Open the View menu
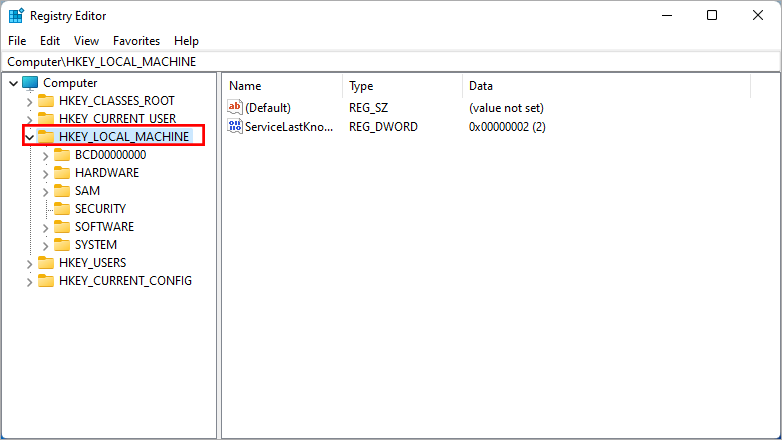Viewport: 782px width, 440px height. [86, 41]
